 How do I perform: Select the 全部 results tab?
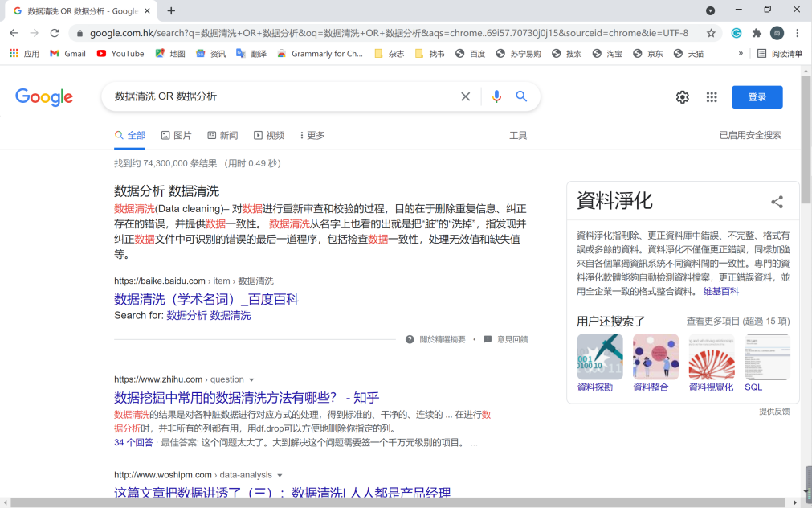(130, 136)
